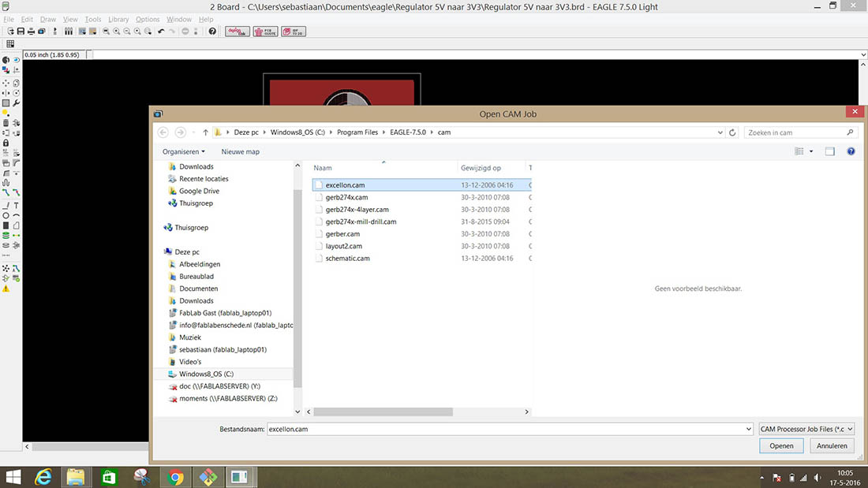Click the Zoeken in cam search field
This screenshot has height=488, width=868.
tap(800, 132)
